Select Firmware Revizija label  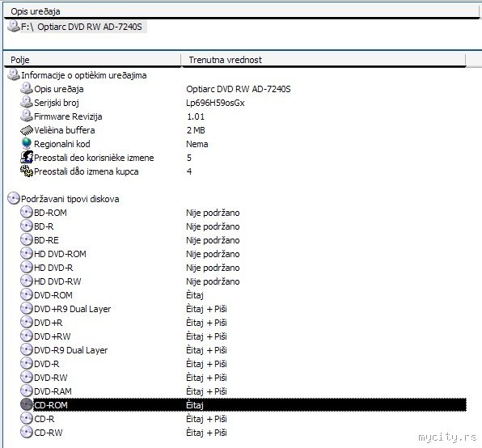68,116
